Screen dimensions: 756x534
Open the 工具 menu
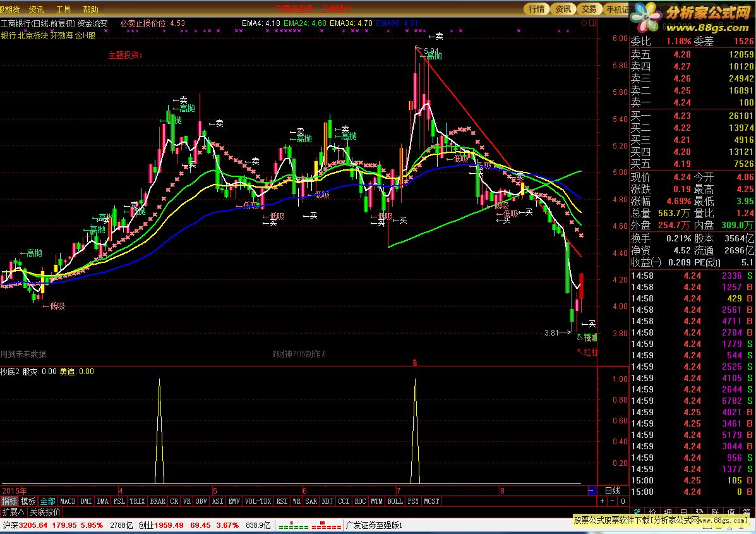63,9
